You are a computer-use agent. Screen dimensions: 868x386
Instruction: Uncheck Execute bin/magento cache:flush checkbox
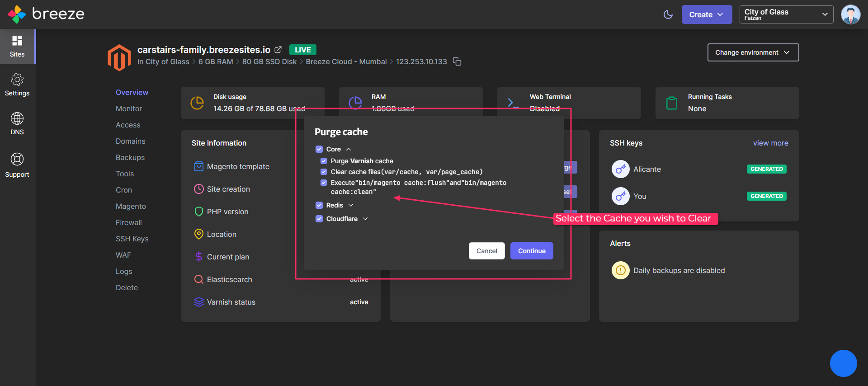pos(324,183)
